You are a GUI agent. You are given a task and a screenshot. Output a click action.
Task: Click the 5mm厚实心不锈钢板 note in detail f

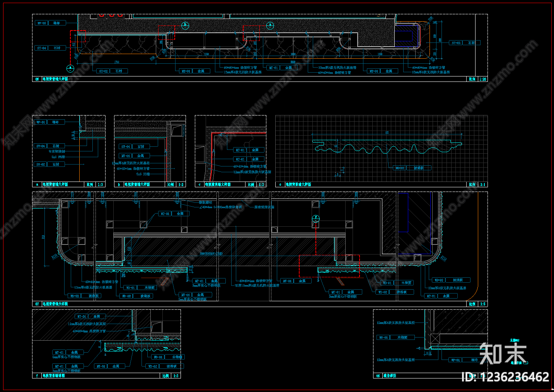(66, 357)
